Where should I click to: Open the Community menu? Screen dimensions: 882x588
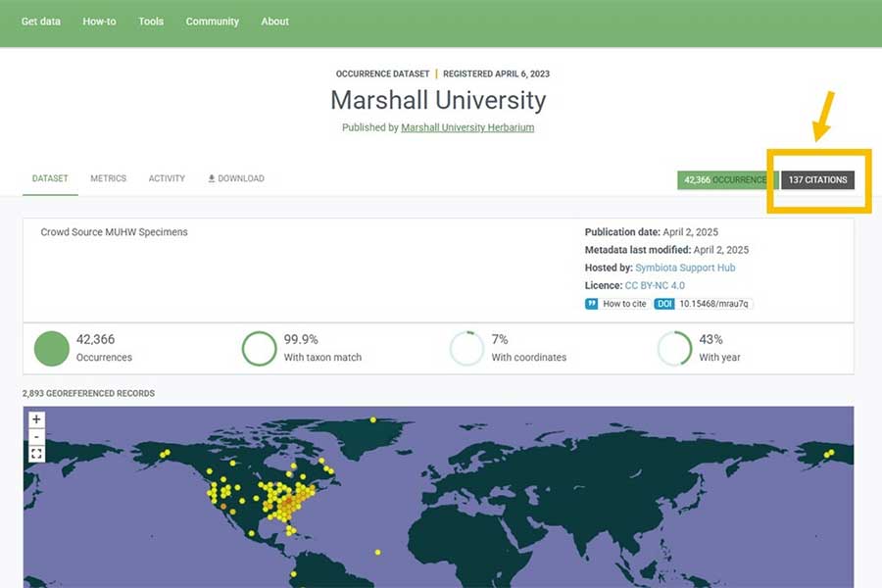pyautogui.click(x=212, y=22)
